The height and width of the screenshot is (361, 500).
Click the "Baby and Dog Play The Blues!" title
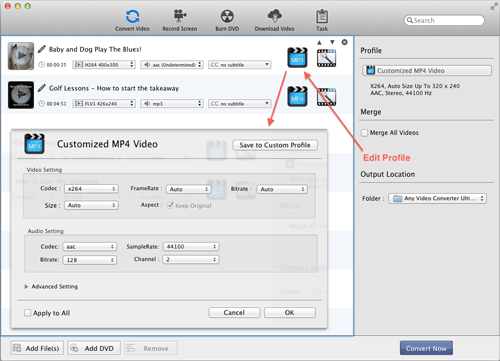95,49
